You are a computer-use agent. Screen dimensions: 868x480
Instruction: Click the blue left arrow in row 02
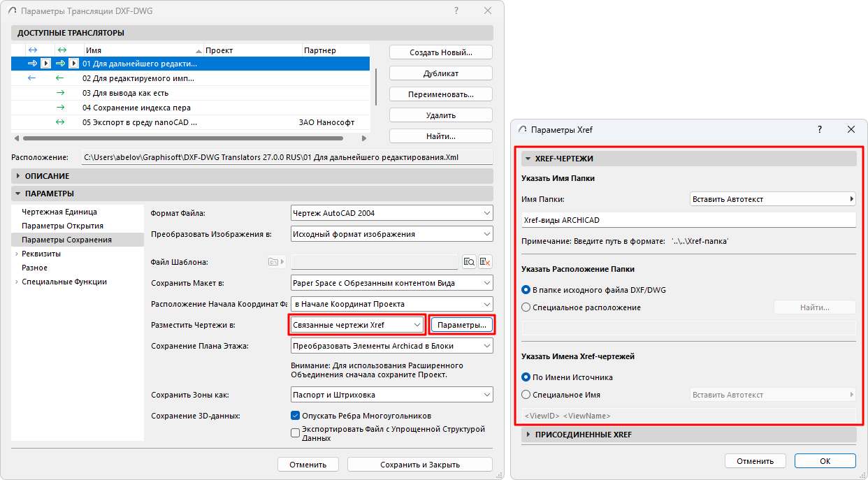pyautogui.click(x=32, y=78)
